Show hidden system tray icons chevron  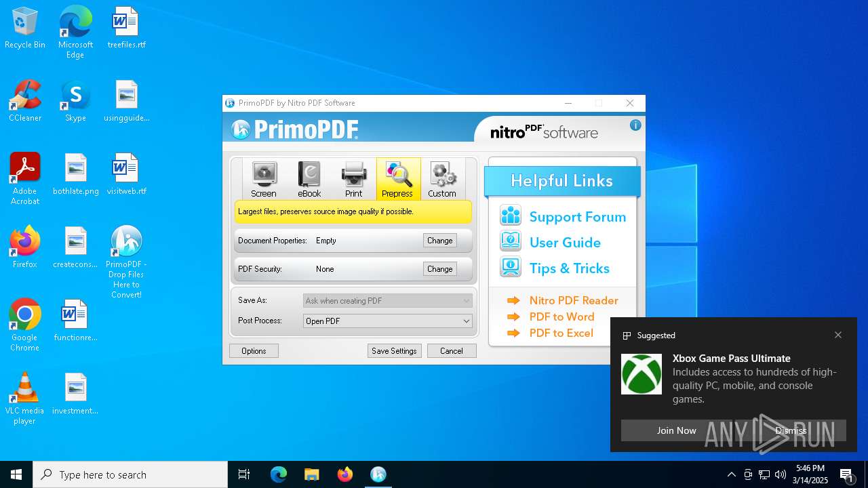[731, 474]
